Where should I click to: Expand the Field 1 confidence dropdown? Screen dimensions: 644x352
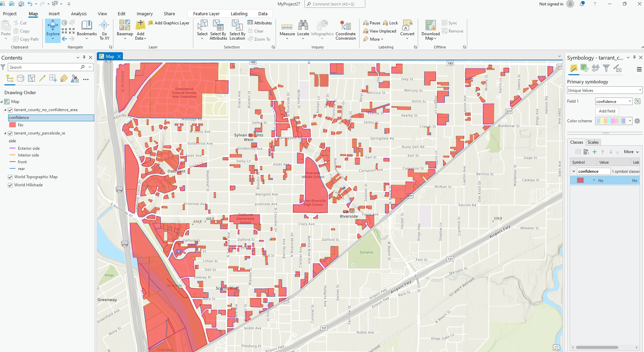tap(630, 101)
